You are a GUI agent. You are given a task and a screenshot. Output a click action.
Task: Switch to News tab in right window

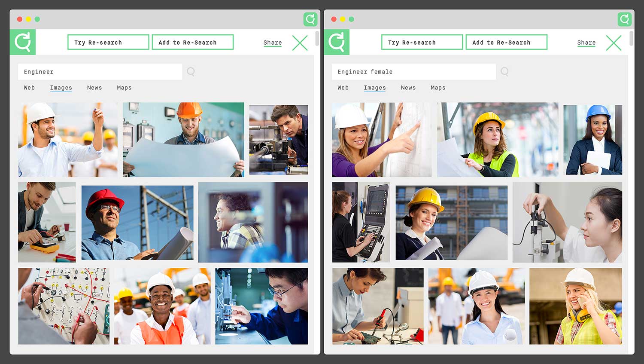pos(408,88)
